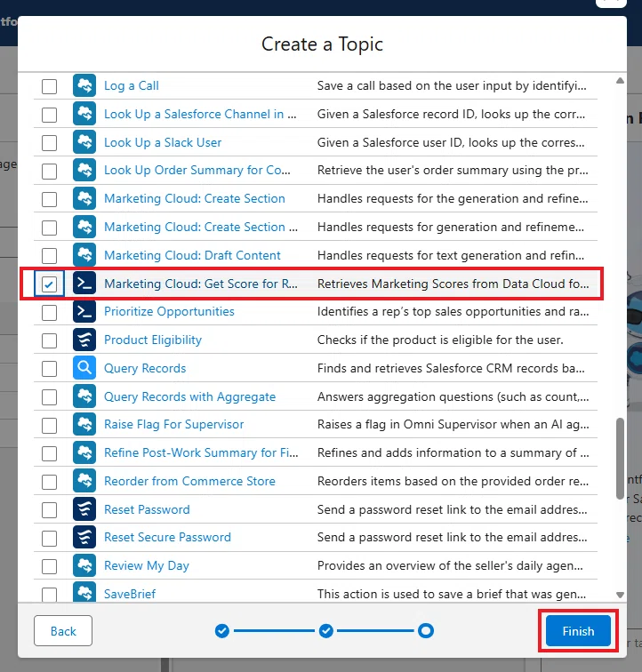Click the Query Records with Aggregate icon
The image size is (642, 672).
(84, 396)
